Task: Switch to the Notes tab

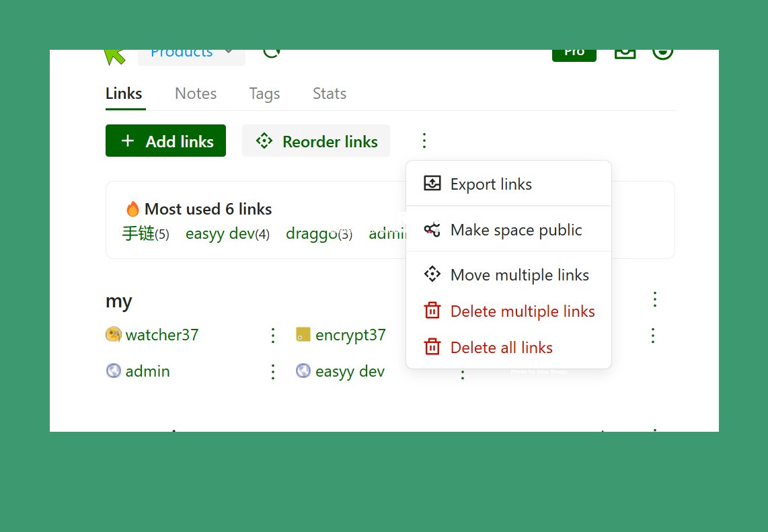Action: (196, 93)
